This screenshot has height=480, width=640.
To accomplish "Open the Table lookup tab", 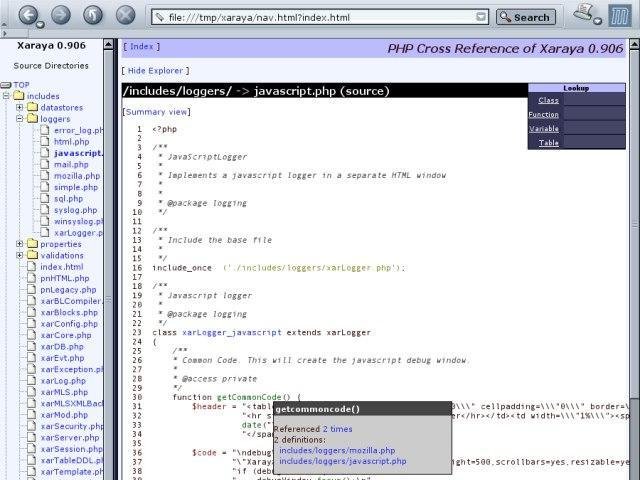I will [549, 143].
